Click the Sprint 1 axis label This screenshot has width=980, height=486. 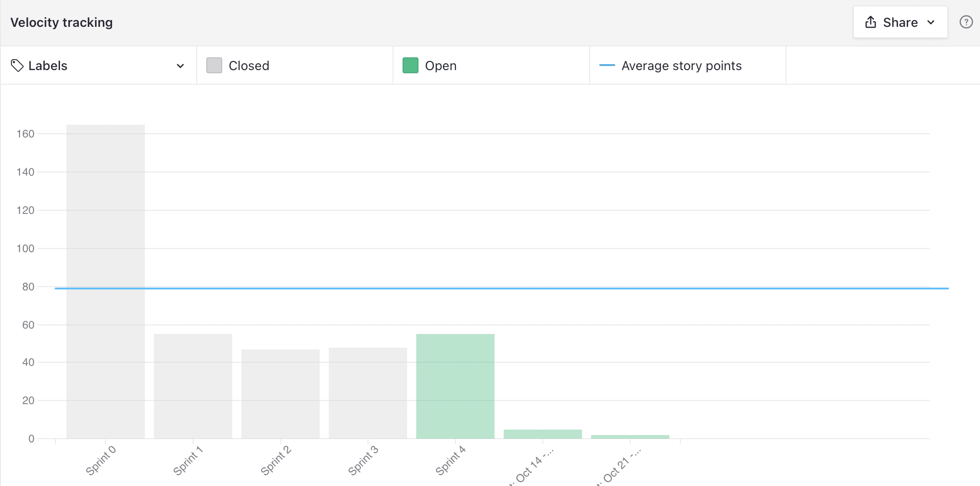coord(188,461)
